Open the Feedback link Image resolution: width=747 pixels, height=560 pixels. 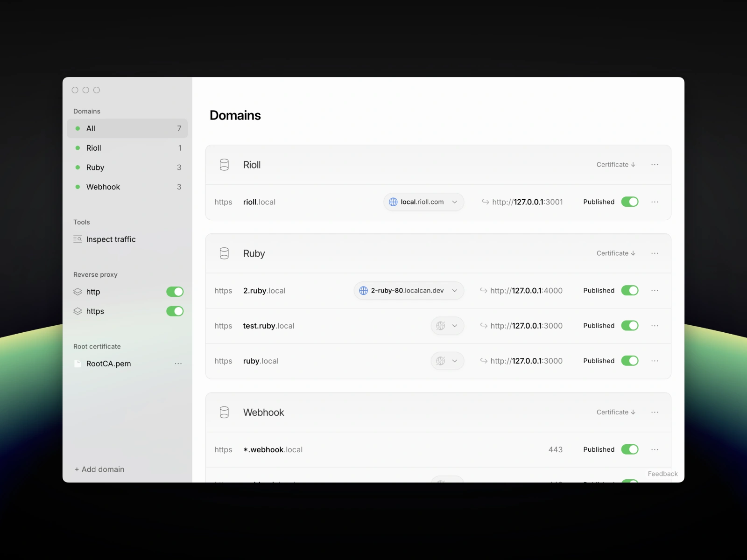(x=662, y=474)
